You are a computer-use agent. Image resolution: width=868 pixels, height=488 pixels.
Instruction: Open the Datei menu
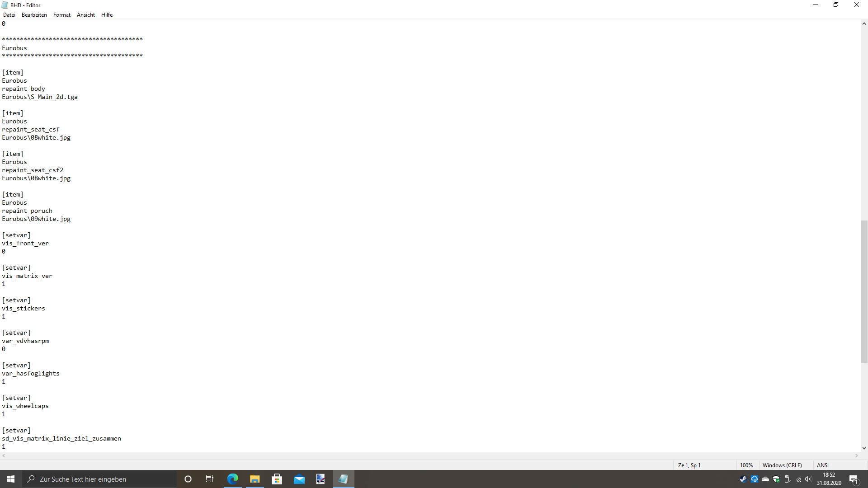coord(9,15)
